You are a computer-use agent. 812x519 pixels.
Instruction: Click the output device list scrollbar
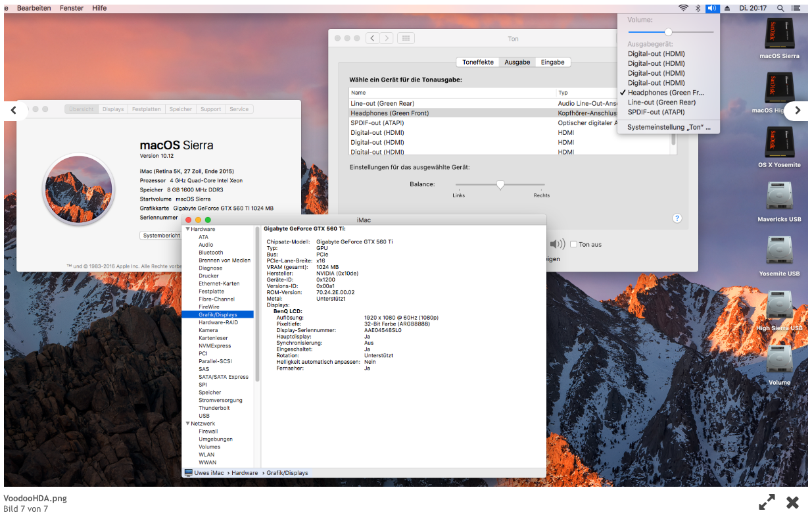[x=673, y=139]
